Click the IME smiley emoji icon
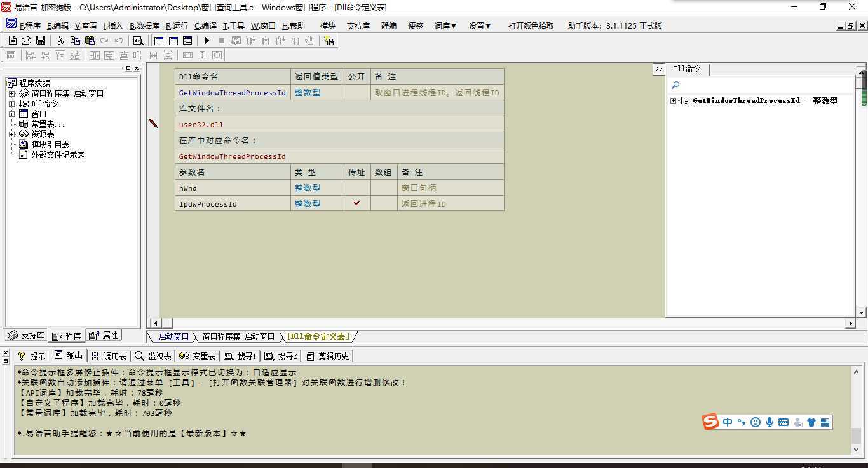This screenshot has height=468, width=868. (x=755, y=422)
